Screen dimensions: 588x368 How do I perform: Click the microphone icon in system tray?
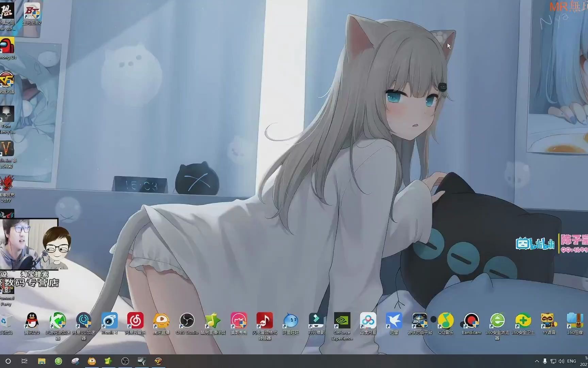pyautogui.click(x=545, y=361)
